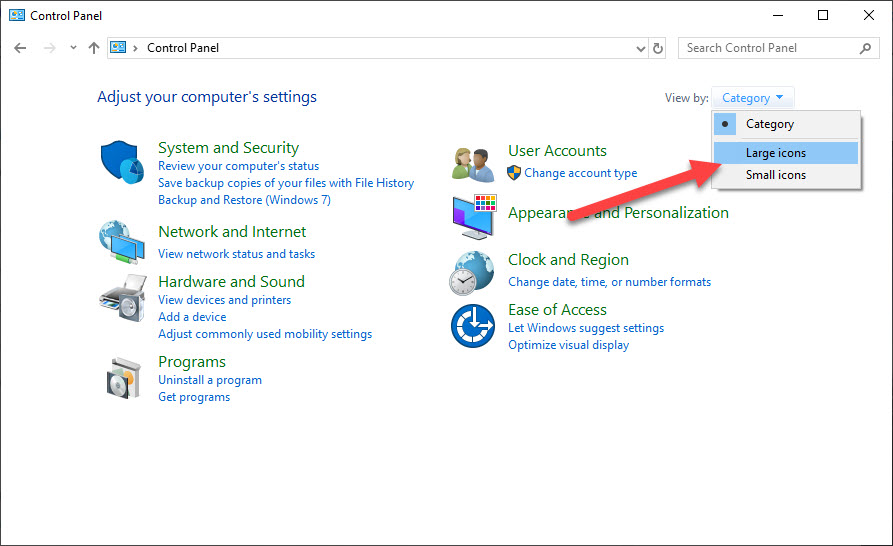Focus the Search Control Panel field

point(779,48)
